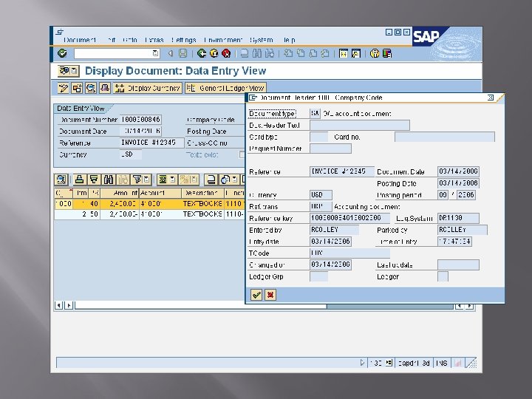Image resolution: width=532 pixels, height=399 pixels.
Task: Toggle the Texts exist checkbox
Action: coord(242,155)
